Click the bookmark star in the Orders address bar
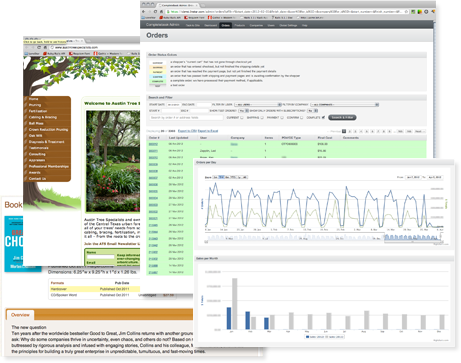461x363 pixels. tap(406, 11)
